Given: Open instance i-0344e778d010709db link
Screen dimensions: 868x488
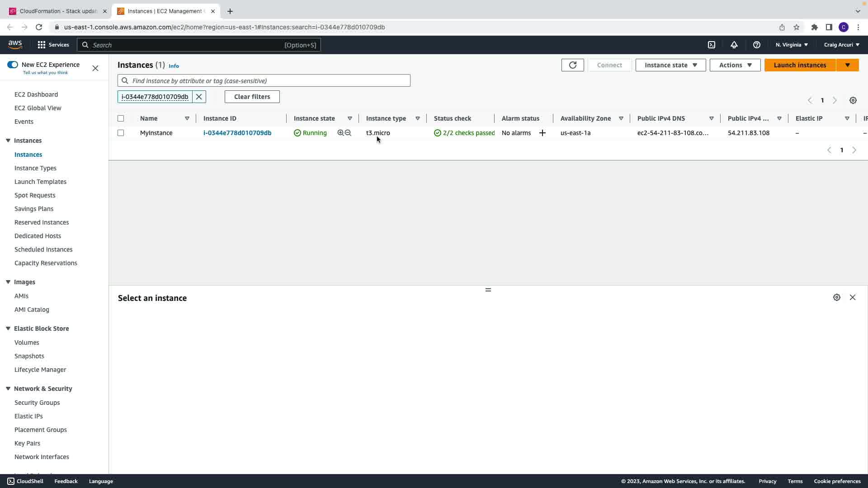Looking at the screenshot, I should [237, 133].
